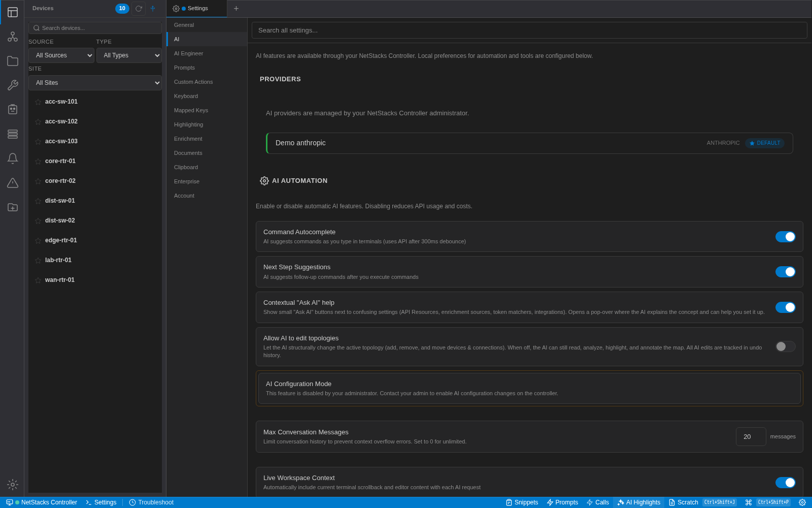Click the settings gear at the sidebar bottom
Viewport: 812px width, 508px height.
coord(13,485)
